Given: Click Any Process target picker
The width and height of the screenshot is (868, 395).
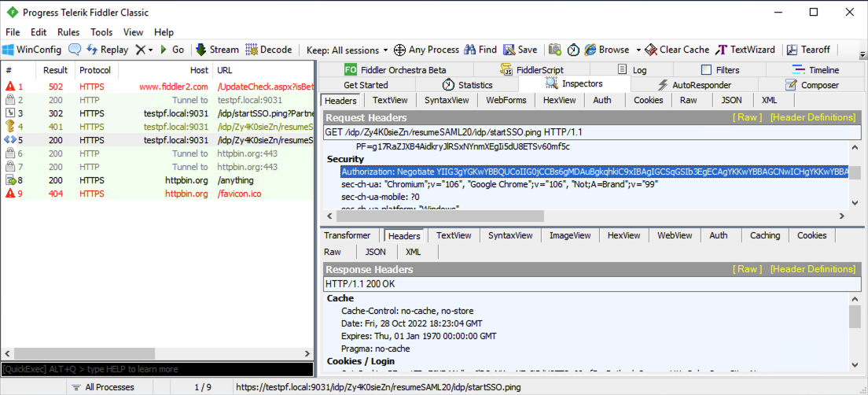Looking at the screenshot, I should coord(426,50).
